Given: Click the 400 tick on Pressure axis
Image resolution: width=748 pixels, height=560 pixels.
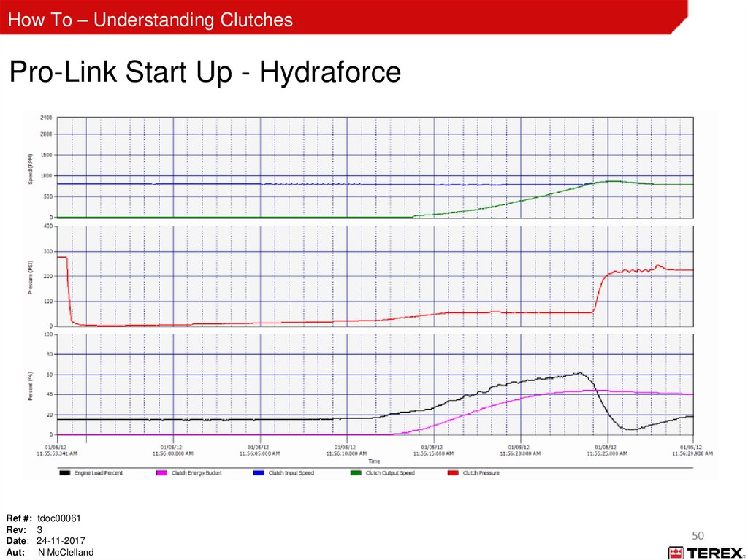Looking at the screenshot, I should (x=47, y=226).
